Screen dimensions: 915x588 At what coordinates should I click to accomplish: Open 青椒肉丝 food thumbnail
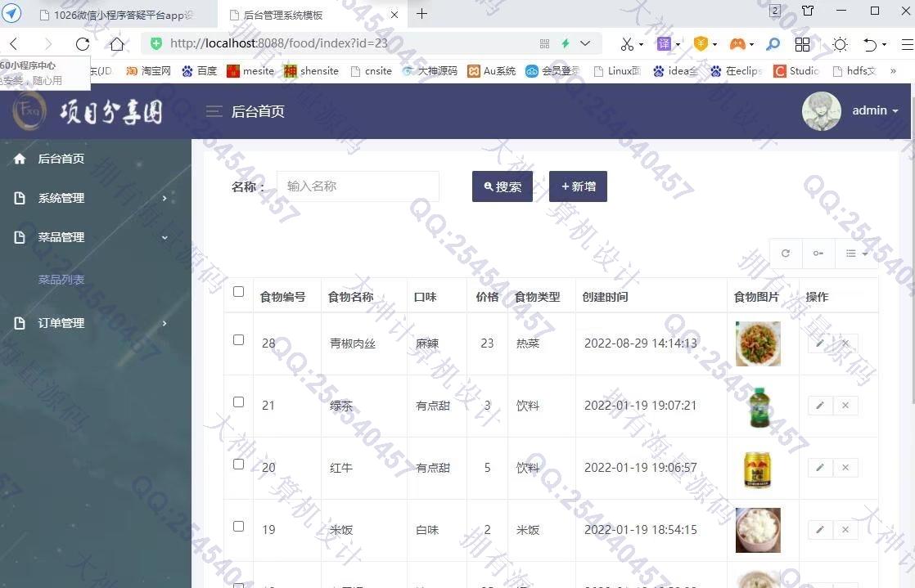(758, 343)
